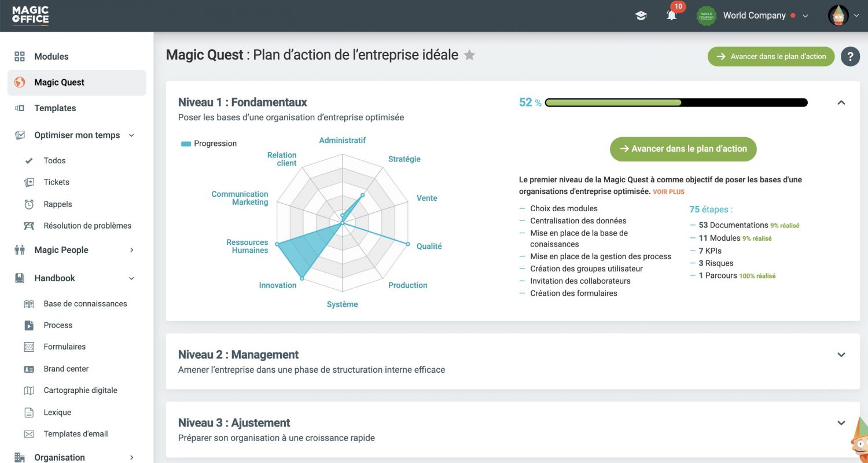Click the Templates sidebar icon
This screenshot has width=868, height=463.
20,108
